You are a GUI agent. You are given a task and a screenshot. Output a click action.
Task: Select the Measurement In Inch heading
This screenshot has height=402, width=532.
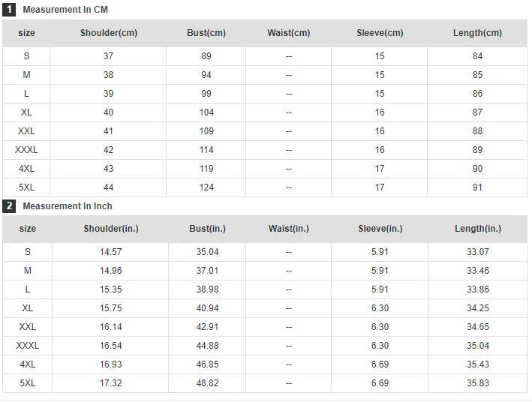[68, 206]
